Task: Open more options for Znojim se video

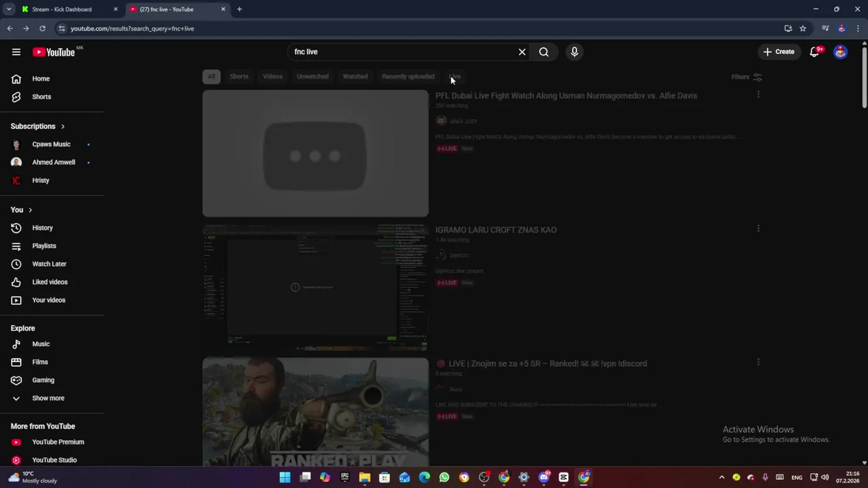Action: [758, 363]
